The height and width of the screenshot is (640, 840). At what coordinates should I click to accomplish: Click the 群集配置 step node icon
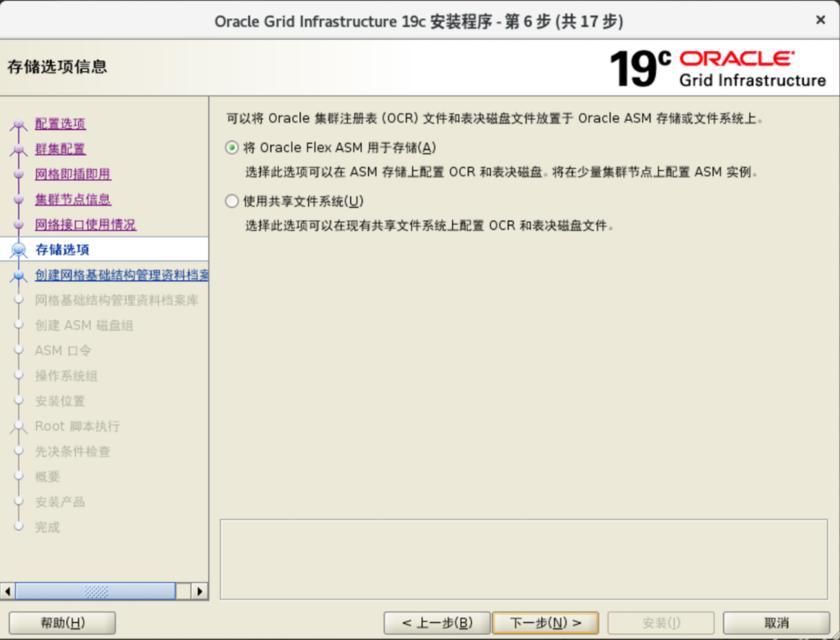pos(18,150)
